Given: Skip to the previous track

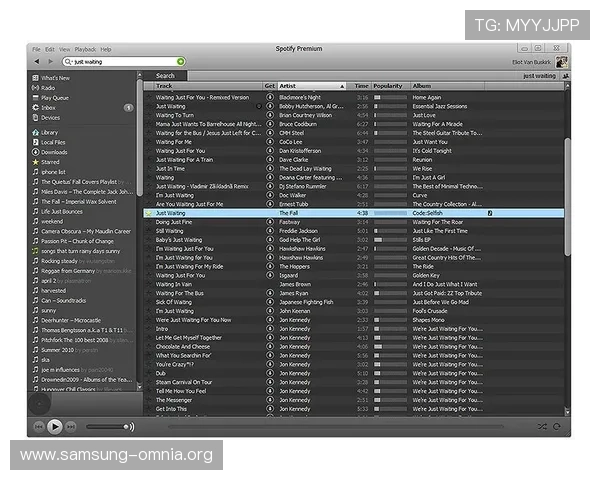Looking at the screenshot, I should (x=39, y=426).
